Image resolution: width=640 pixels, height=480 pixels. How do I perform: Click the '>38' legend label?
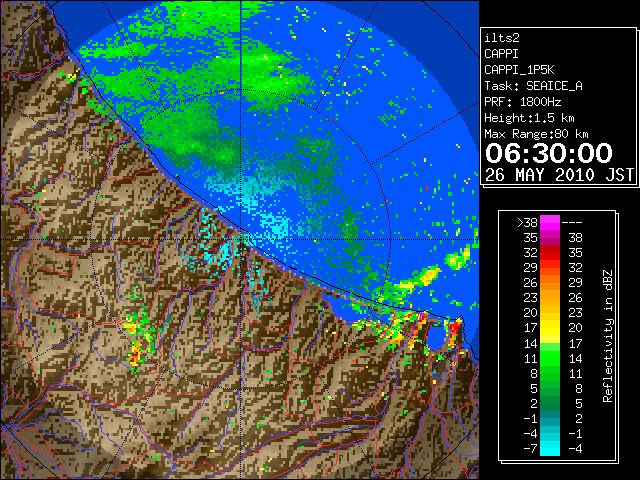click(527, 223)
